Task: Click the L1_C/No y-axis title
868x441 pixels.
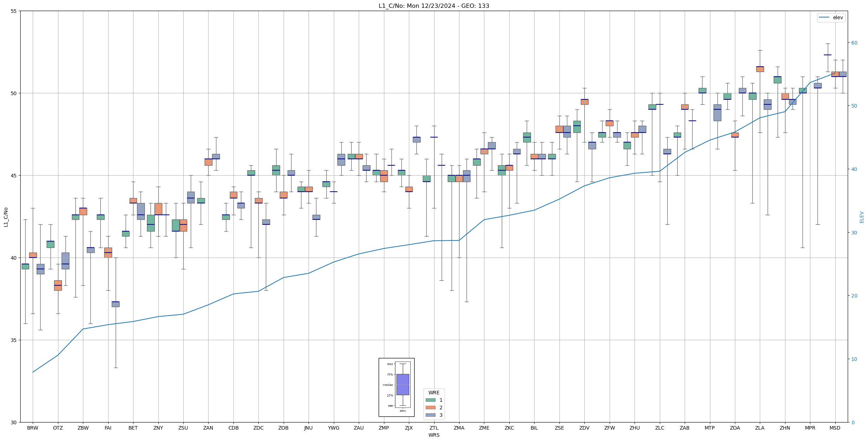Action: (x=6, y=217)
